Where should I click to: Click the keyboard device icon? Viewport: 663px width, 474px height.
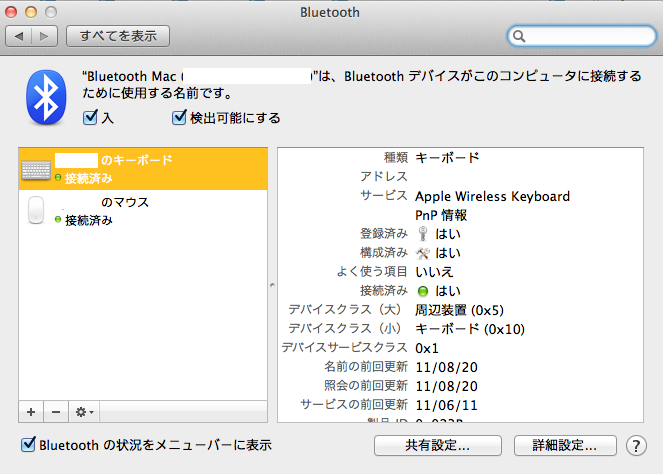(36, 170)
